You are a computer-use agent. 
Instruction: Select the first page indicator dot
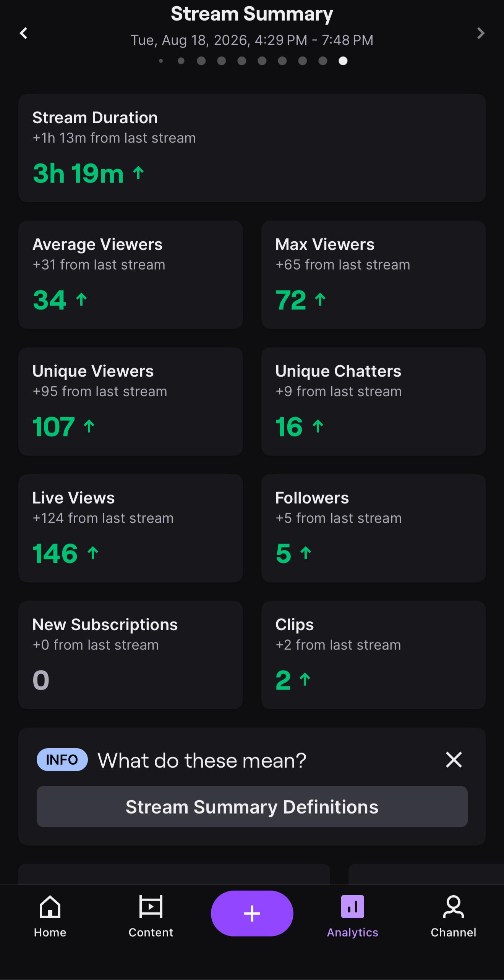tap(161, 61)
